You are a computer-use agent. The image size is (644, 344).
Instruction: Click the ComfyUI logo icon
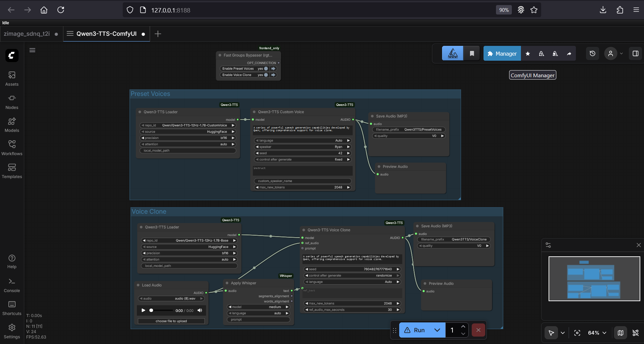[12, 55]
